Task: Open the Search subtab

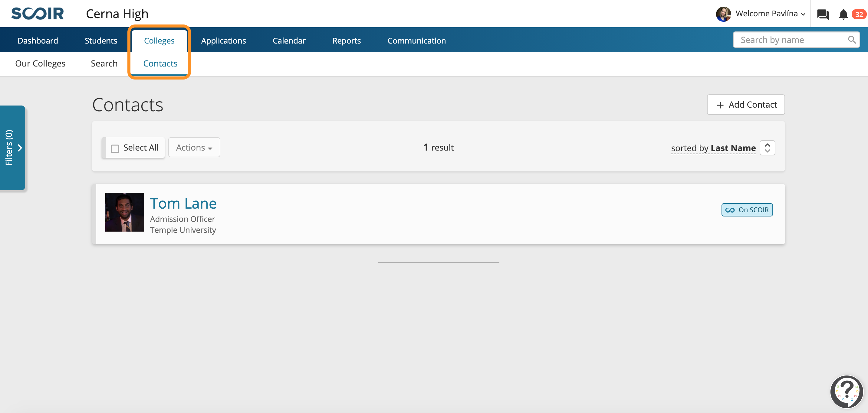Action: click(104, 63)
